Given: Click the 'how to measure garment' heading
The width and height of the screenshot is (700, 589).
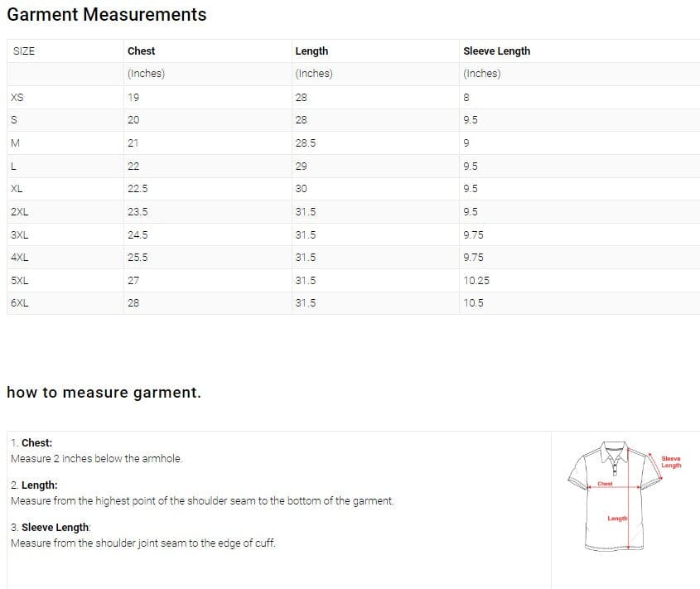Looking at the screenshot, I should click(104, 393).
